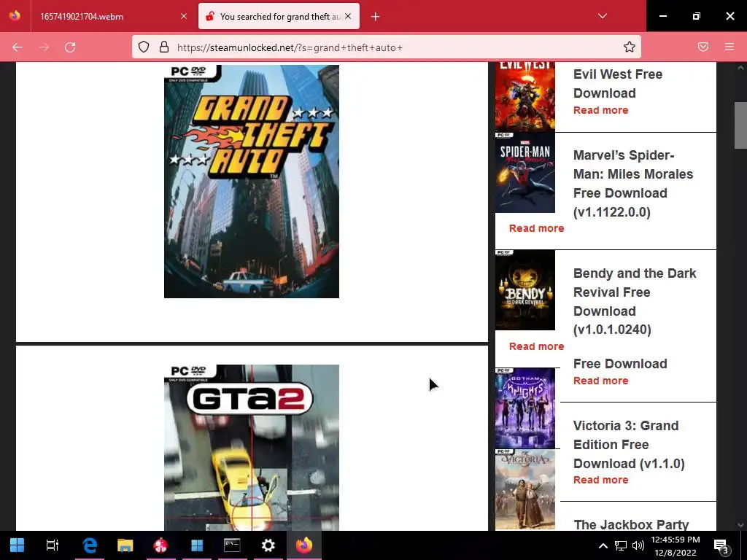Open Marvel's Spider-Man: Miles Morales title link
747x560 pixels.
633,183
